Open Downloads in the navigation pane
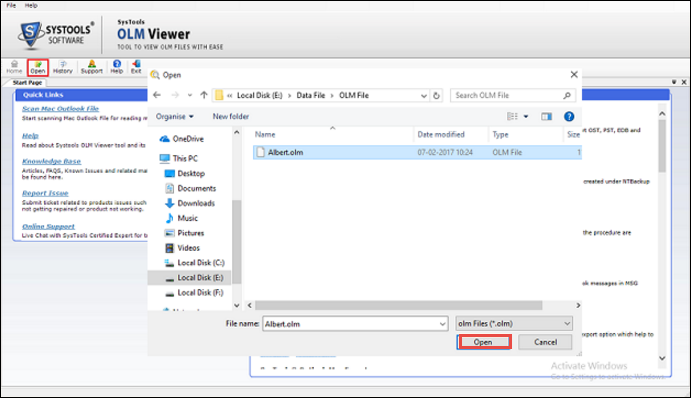This screenshot has width=691, height=398. pos(190,204)
